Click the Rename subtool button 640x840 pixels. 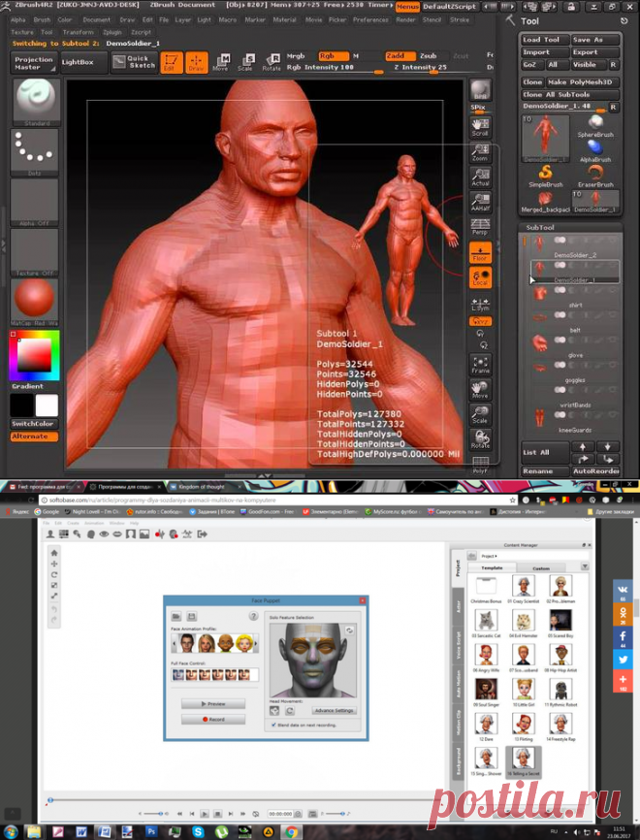tap(545, 471)
